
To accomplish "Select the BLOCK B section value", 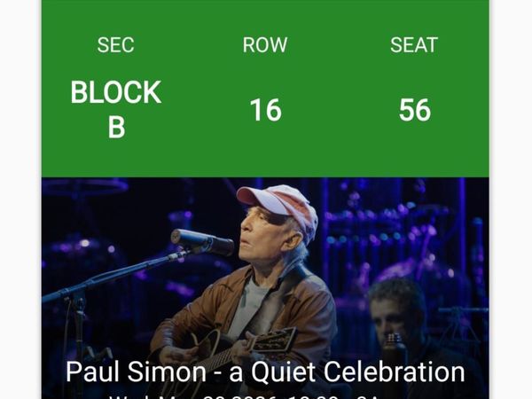I will pyautogui.click(x=115, y=110).
